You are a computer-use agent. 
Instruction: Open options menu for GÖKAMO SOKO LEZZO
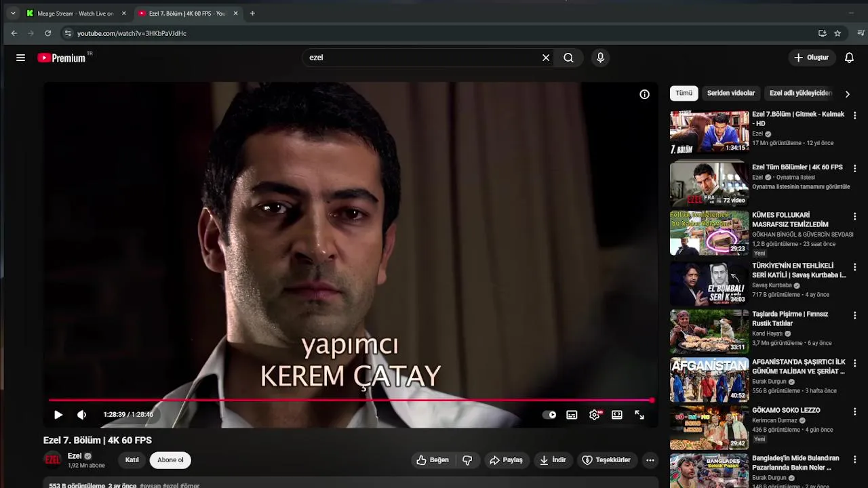[x=854, y=411]
